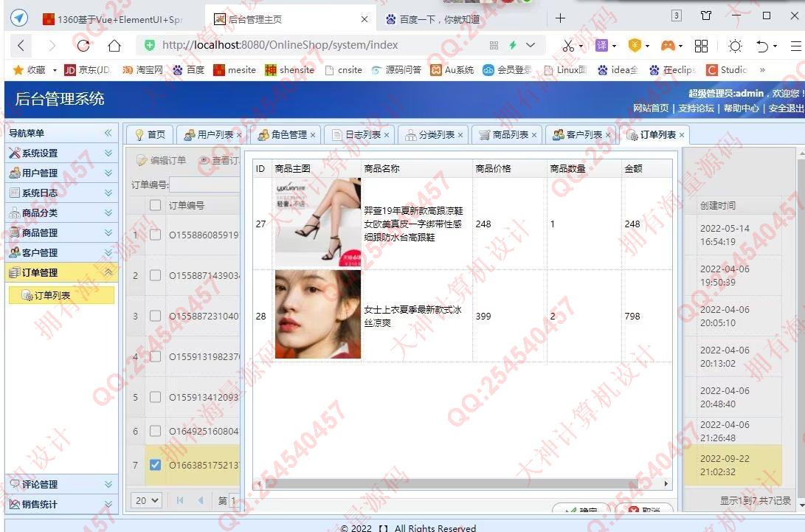The width and height of the screenshot is (805, 532).
Task: Switch to 日志列表 tab
Action: pos(359,134)
